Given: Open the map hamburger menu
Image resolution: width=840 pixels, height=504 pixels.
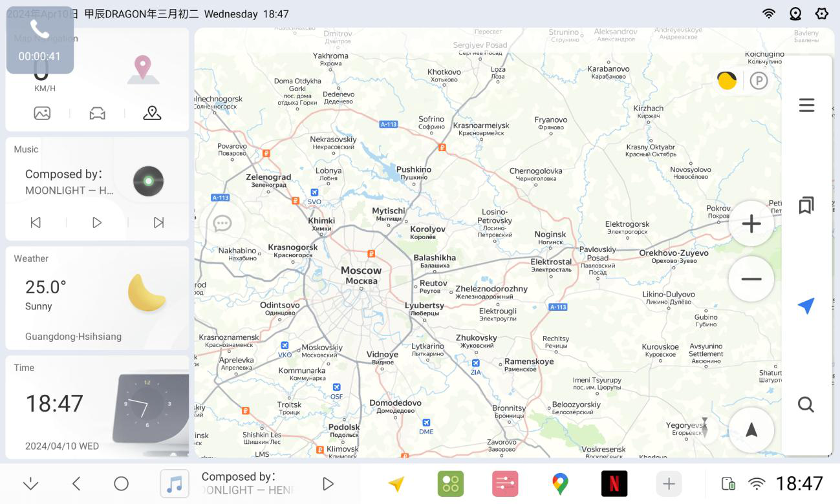Looking at the screenshot, I should pyautogui.click(x=806, y=105).
